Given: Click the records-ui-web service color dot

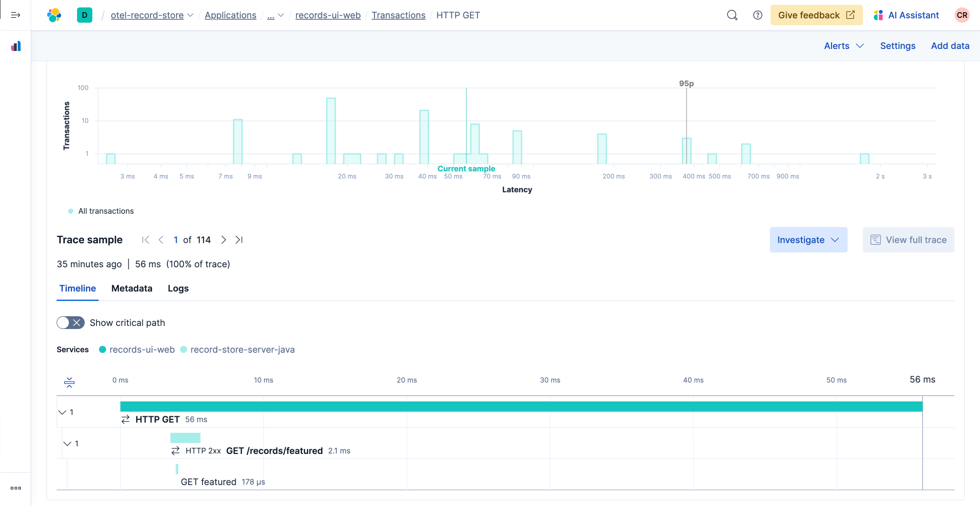Looking at the screenshot, I should pos(103,349).
